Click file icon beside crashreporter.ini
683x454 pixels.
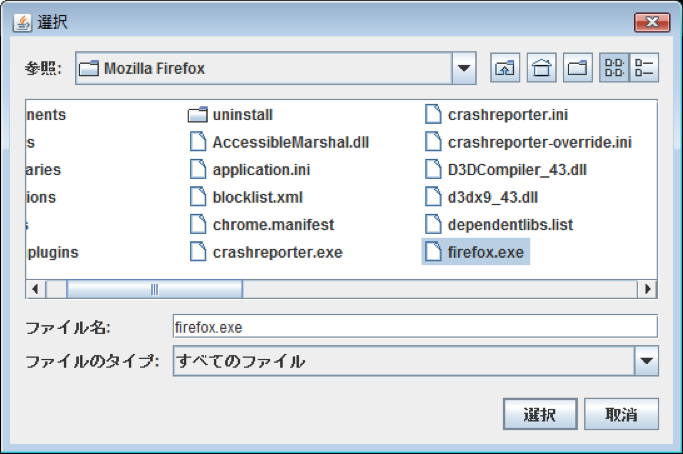[x=433, y=115]
